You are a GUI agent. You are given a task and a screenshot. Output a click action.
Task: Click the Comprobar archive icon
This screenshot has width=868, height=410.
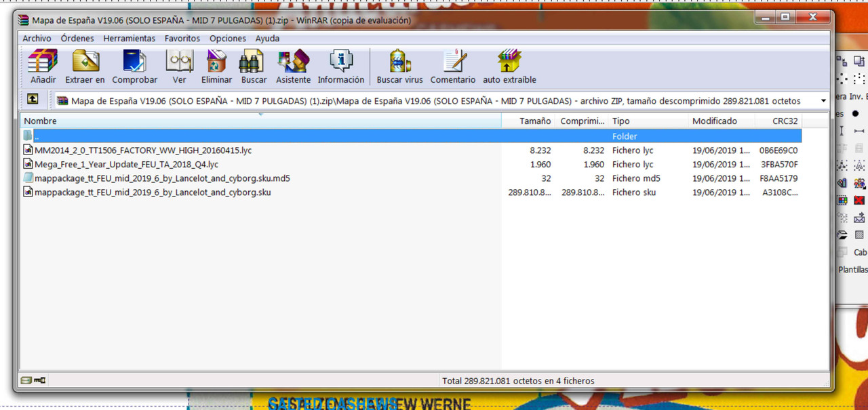(134, 61)
